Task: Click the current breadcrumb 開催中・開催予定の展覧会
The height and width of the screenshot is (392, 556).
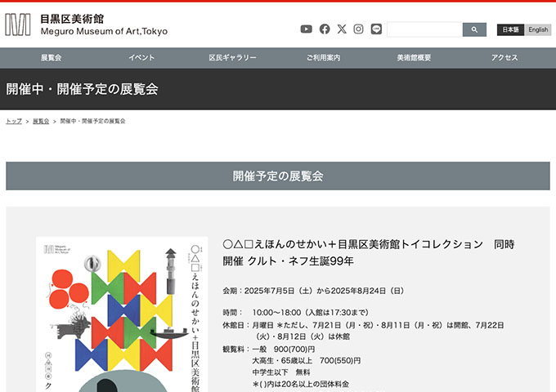Action: click(92, 121)
